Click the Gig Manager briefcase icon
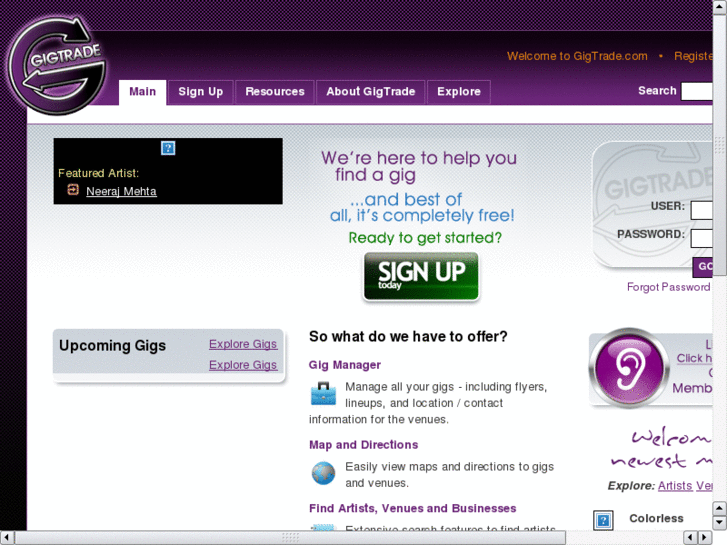This screenshot has width=727, height=545. click(x=323, y=393)
